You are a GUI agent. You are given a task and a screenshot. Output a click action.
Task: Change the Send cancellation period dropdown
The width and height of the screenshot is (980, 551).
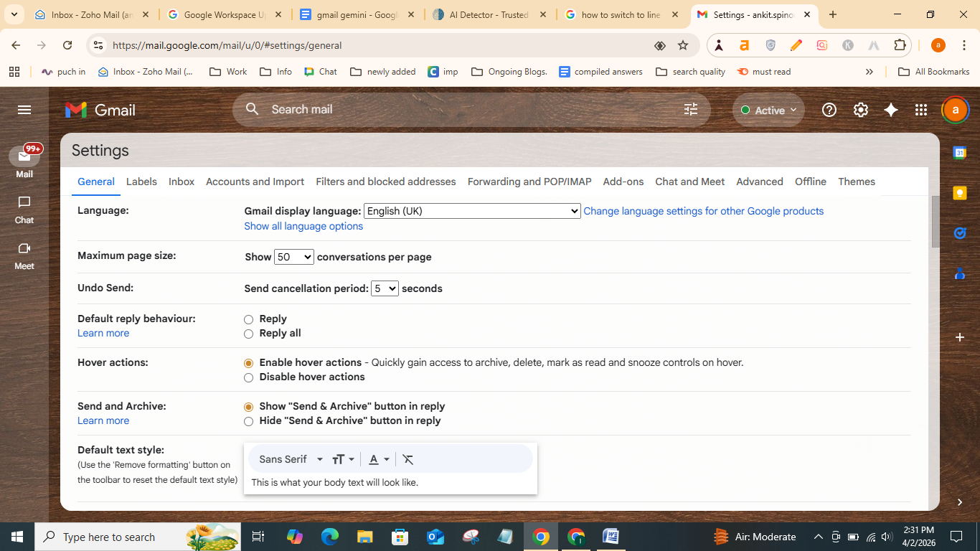385,288
